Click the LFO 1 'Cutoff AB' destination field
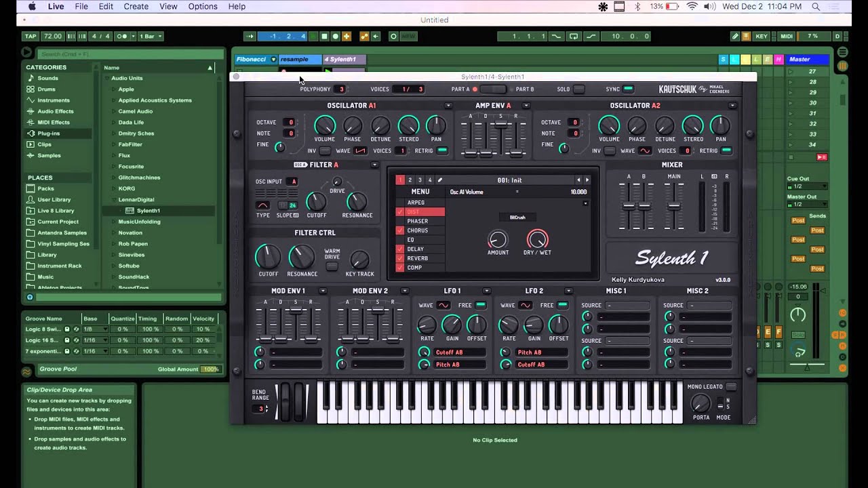This screenshot has width=868, height=488. tap(460, 352)
